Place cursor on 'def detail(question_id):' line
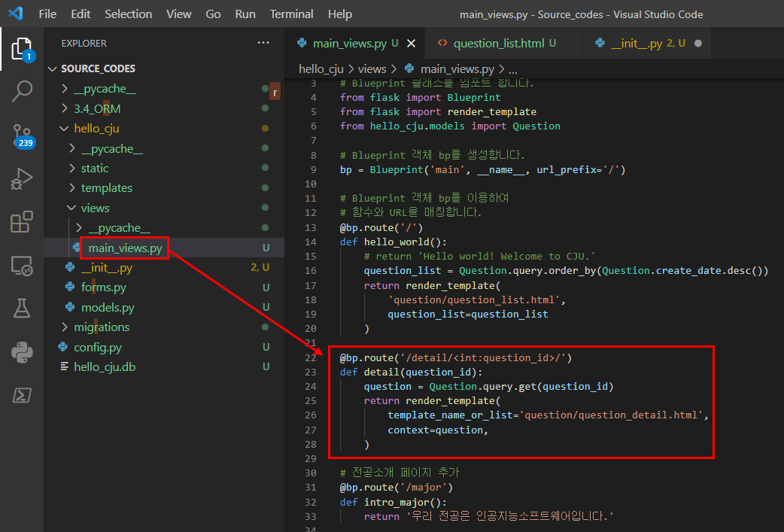This screenshot has width=784, height=532. point(411,372)
